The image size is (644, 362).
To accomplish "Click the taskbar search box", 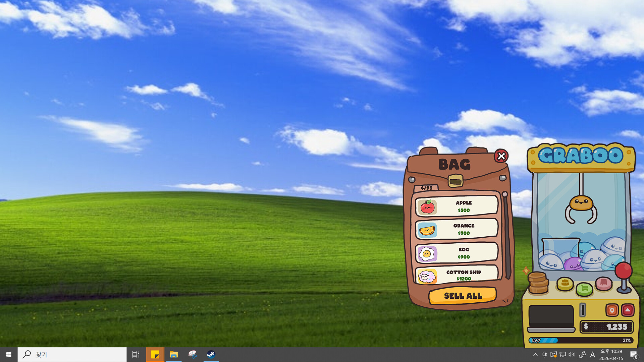I will tap(72, 355).
